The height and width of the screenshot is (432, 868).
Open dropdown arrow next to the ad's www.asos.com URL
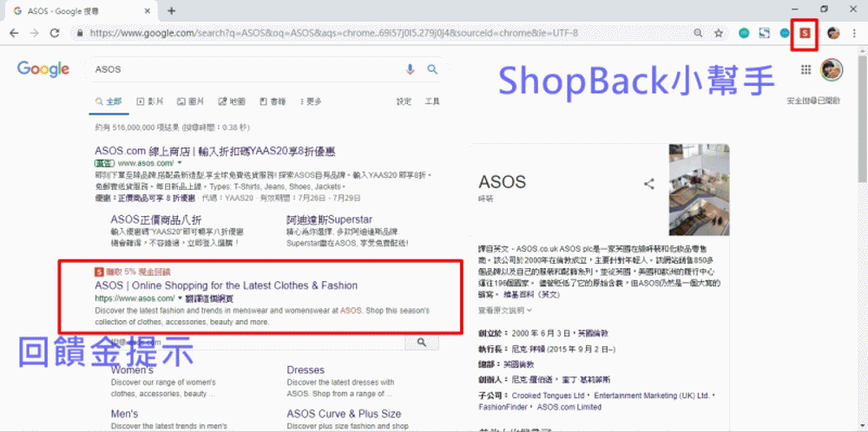(180, 162)
